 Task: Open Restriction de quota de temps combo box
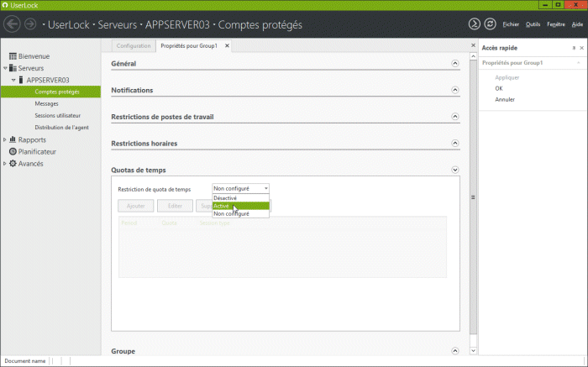click(240, 189)
